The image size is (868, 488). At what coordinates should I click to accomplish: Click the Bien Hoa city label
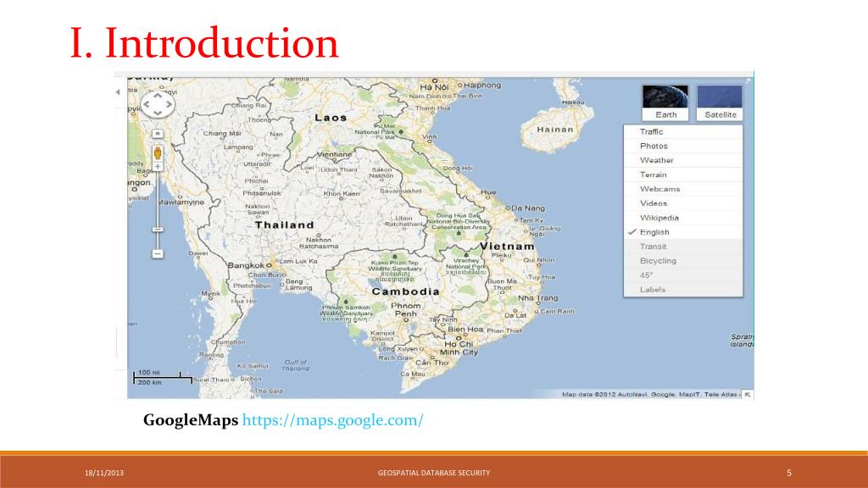pos(465,330)
